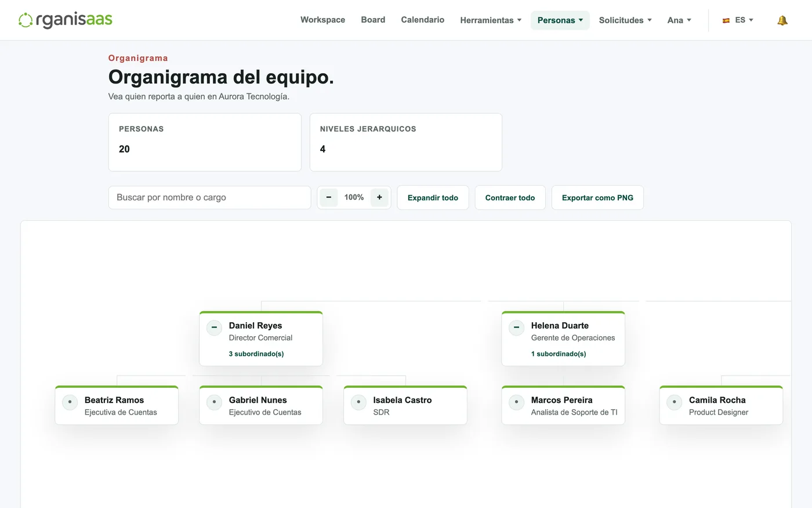
Task: Click the dot icon on Camila Rocha card
Action: [674, 402]
